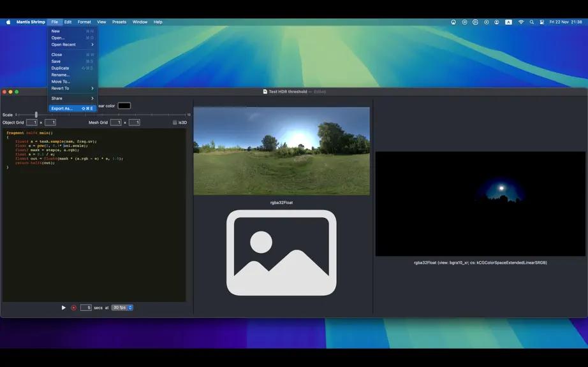This screenshot has height=367, width=588.
Task: Click the AirPlay-style icon in menu bar
Action: pyautogui.click(x=453, y=22)
